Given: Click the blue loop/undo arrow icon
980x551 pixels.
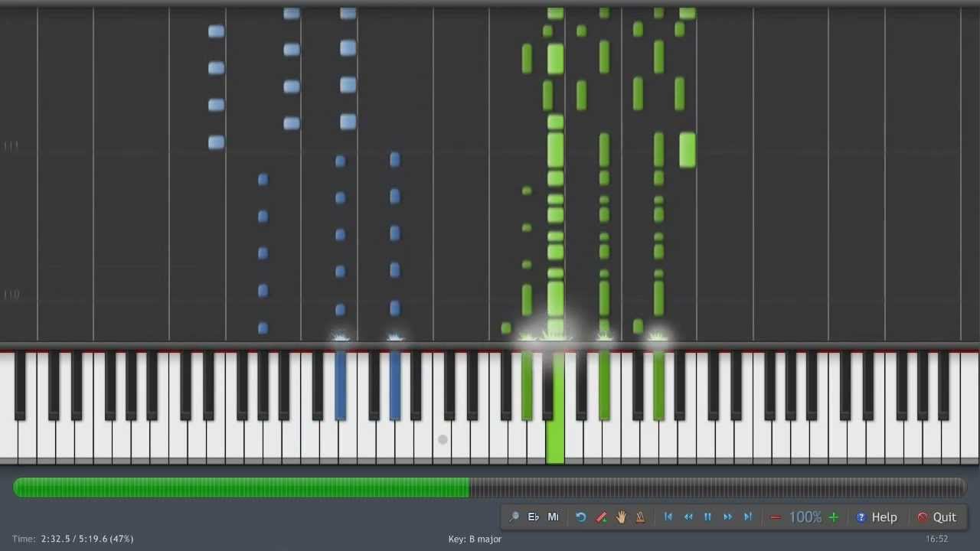Looking at the screenshot, I should pos(581,517).
